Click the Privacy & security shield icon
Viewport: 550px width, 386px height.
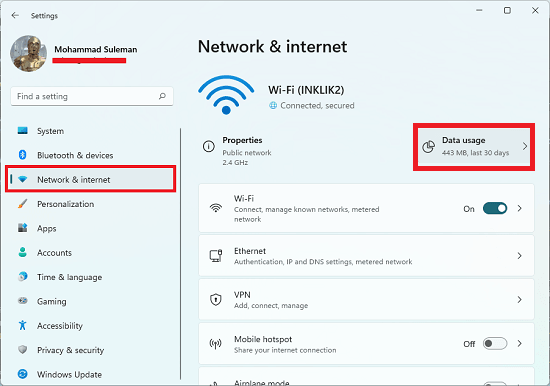[22, 350]
